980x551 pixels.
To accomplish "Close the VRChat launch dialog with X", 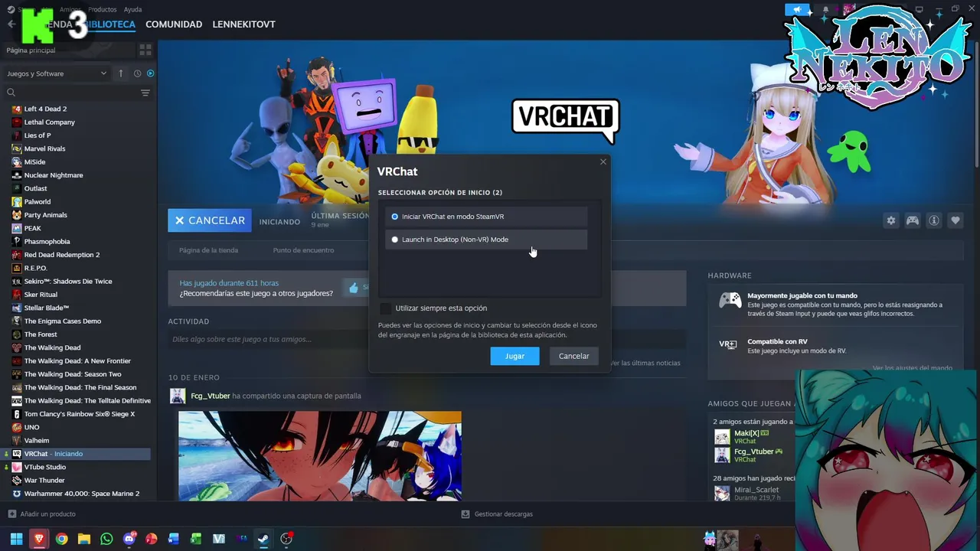I will (603, 161).
